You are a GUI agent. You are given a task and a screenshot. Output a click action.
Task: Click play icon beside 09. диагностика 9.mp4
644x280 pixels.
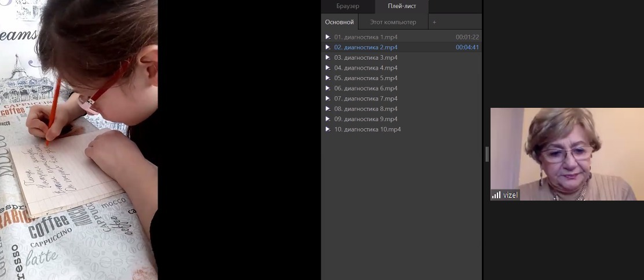328,119
